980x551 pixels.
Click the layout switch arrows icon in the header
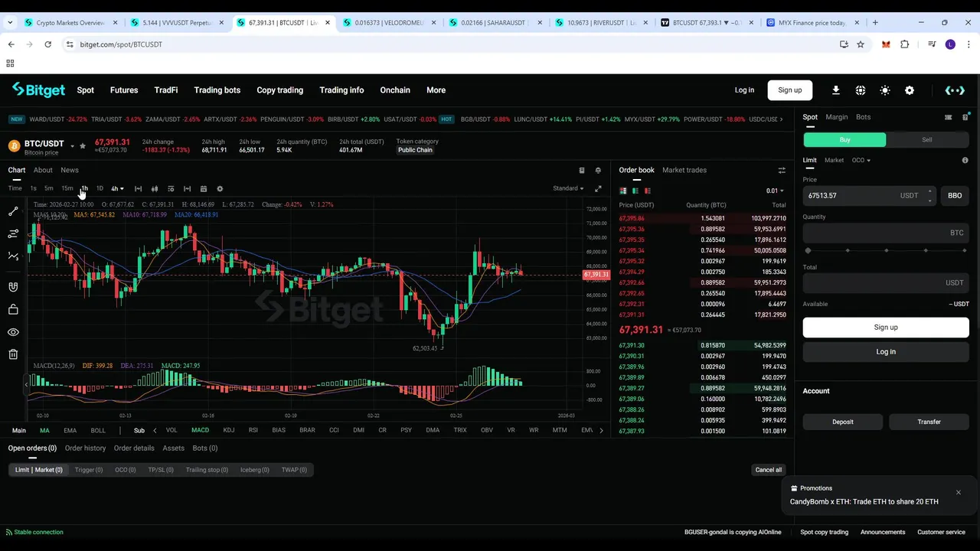955,90
